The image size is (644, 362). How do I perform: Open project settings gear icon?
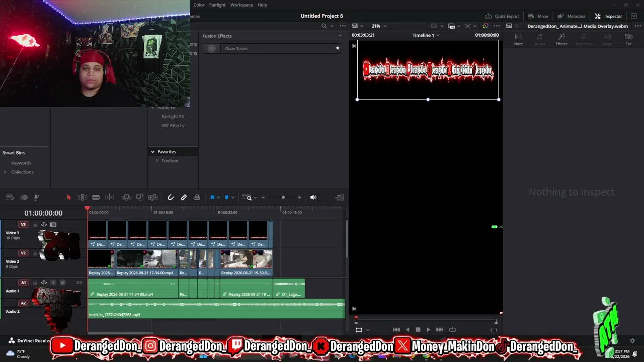(x=632, y=341)
